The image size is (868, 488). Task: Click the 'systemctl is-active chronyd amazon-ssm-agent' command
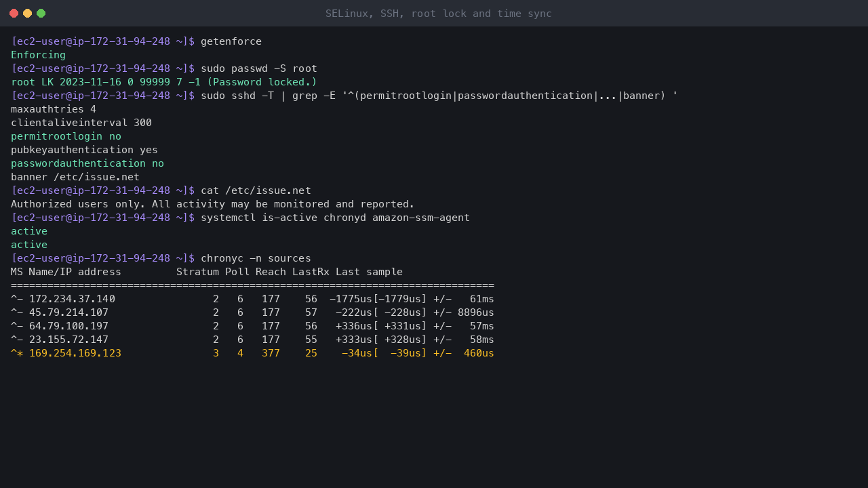[x=335, y=218]
